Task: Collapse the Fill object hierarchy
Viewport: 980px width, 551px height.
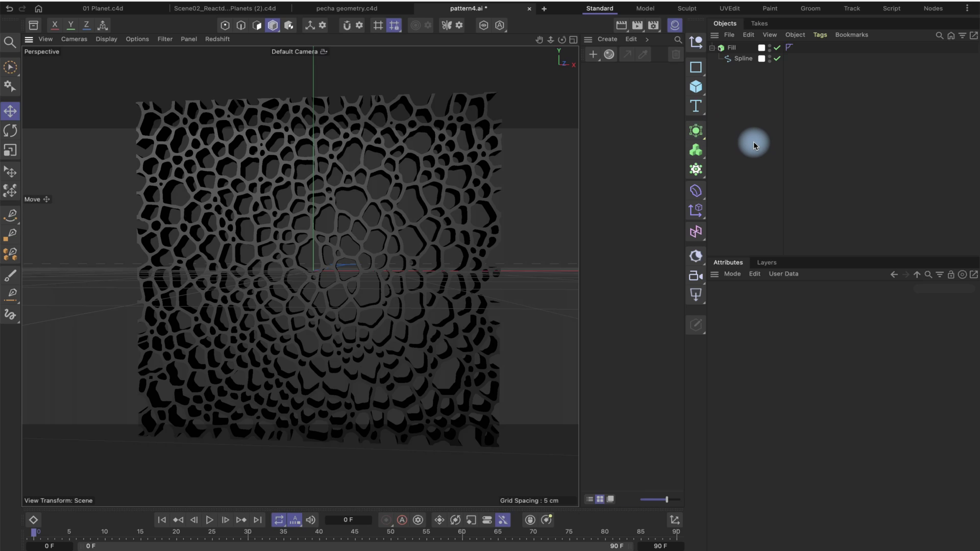Action: [712, 47]
